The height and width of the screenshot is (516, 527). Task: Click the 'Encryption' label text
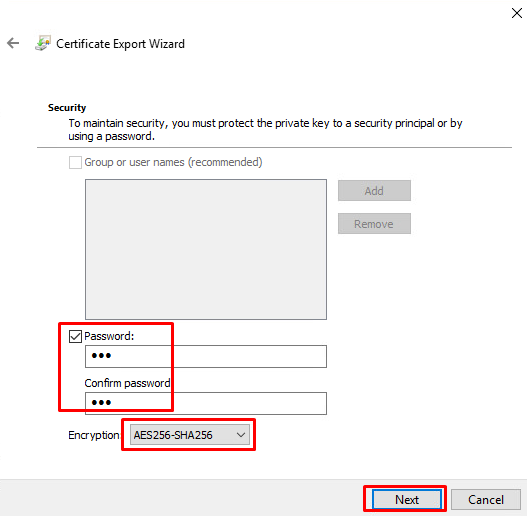94,435
